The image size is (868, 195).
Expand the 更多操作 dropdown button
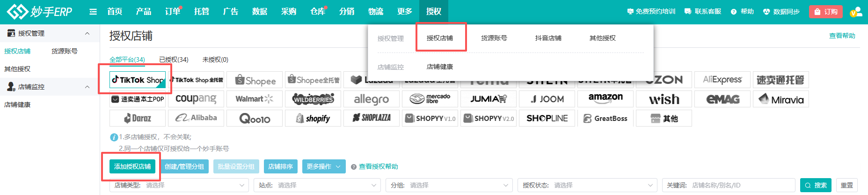click(x=324, y=166)
